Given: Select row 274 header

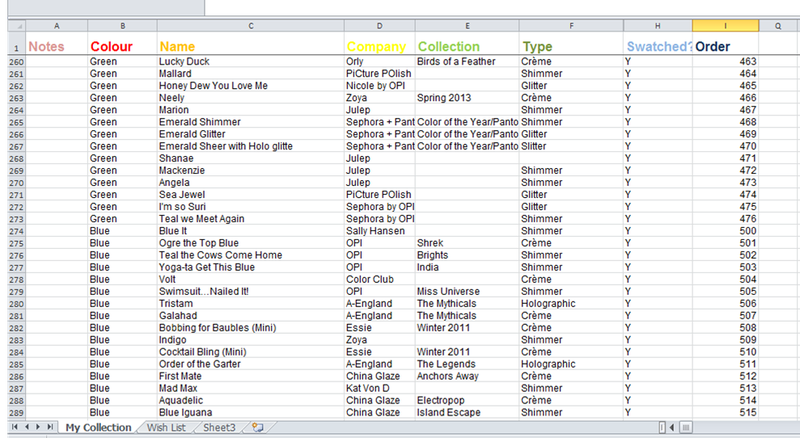Looking at the screenshot, I should [x=17, y=231].
